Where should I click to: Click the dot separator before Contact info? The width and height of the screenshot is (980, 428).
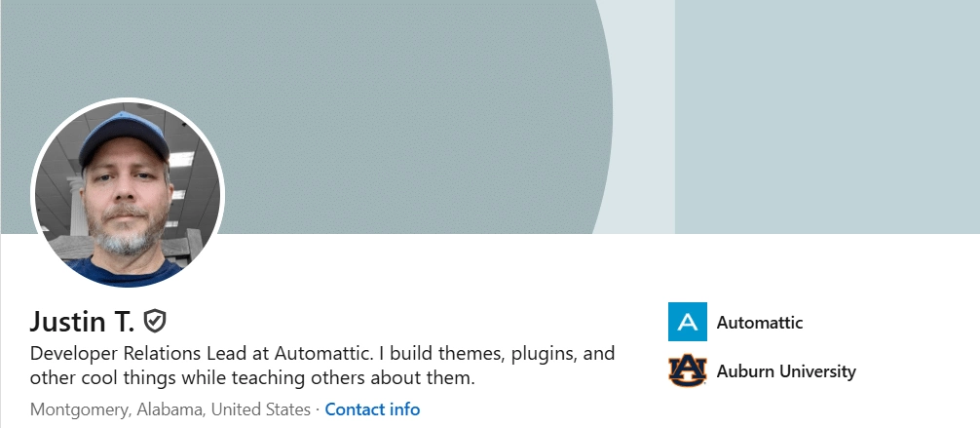318,409
